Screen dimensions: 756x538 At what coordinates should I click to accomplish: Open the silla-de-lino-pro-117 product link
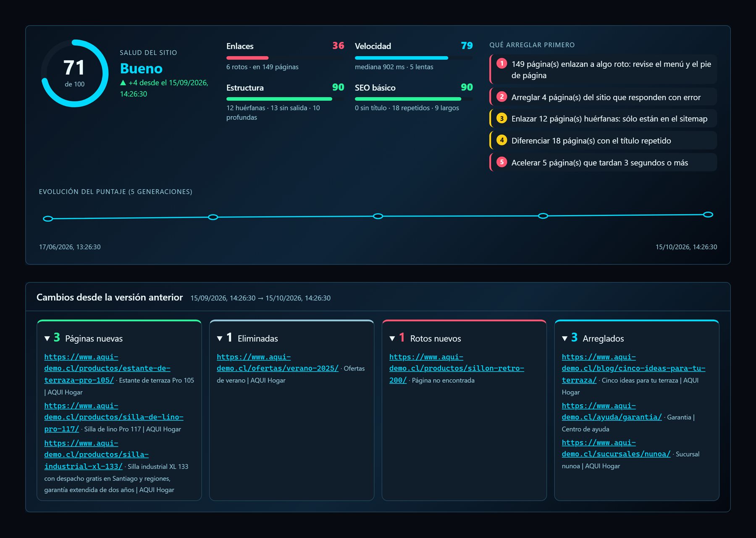(113, 417)
